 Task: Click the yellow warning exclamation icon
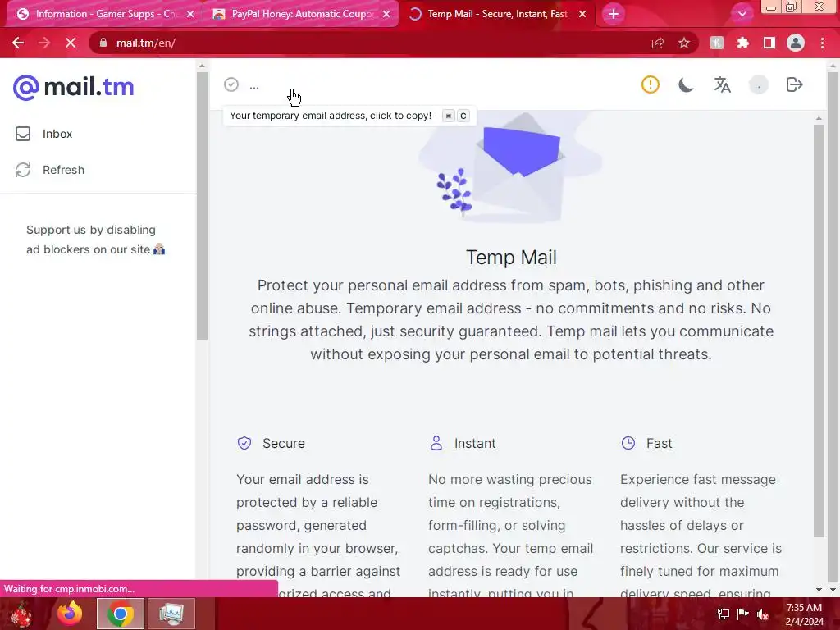pyautogui.click(x=651, y=84)
